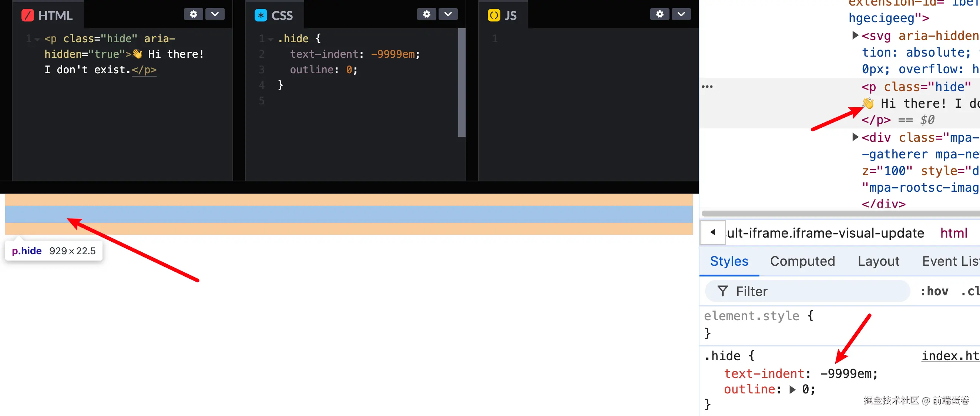Open CSS editor settings gear
This screenshot has height=416, width=980.
point(426,14)
